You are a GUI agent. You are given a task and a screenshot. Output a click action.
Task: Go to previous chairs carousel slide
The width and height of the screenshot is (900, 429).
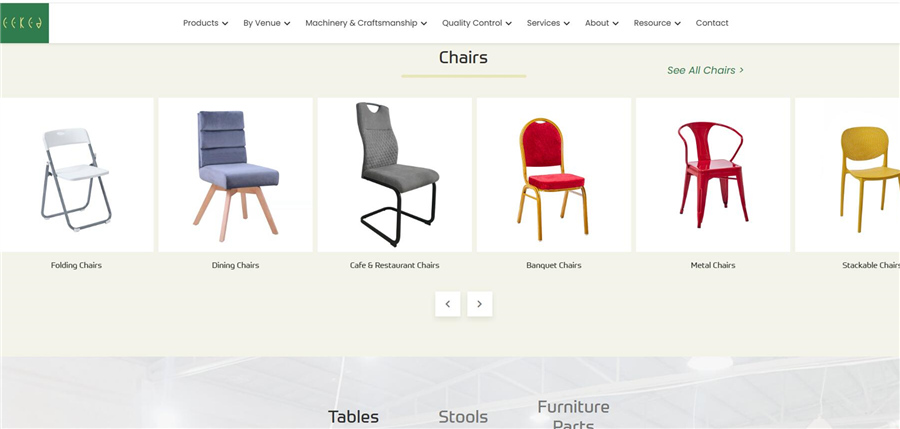click(x=448, y=304)
